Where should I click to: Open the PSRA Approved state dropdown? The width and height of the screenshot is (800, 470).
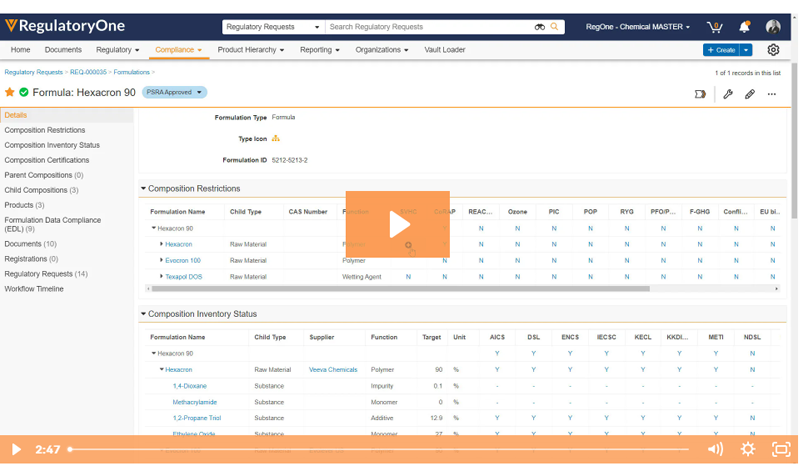[175, 93]
